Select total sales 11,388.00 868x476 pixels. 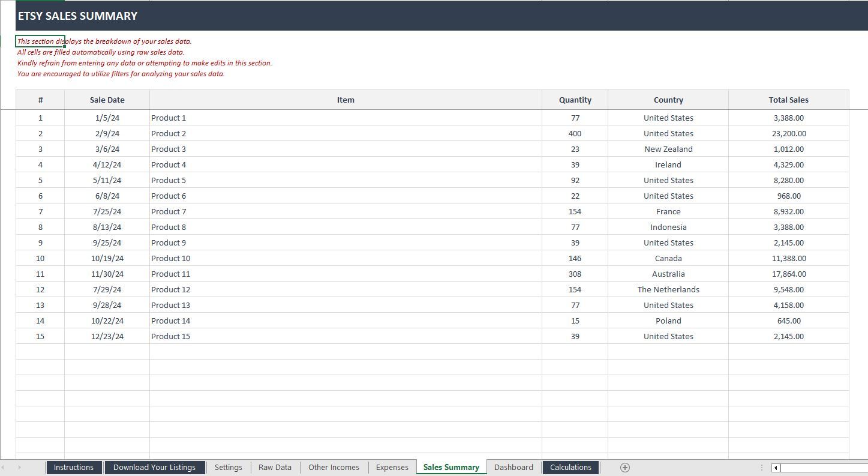(x=788, y=259)
